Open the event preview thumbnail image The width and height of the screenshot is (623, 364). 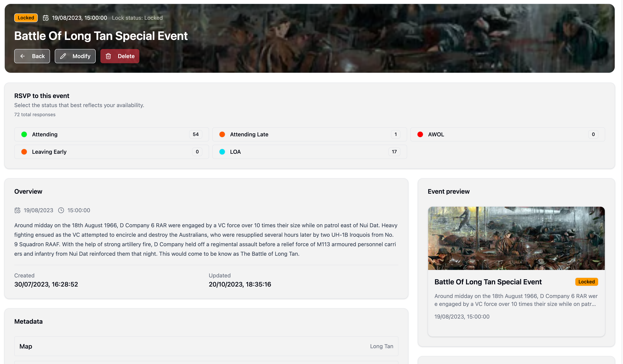pyautogui.click(x=516, y=238)
